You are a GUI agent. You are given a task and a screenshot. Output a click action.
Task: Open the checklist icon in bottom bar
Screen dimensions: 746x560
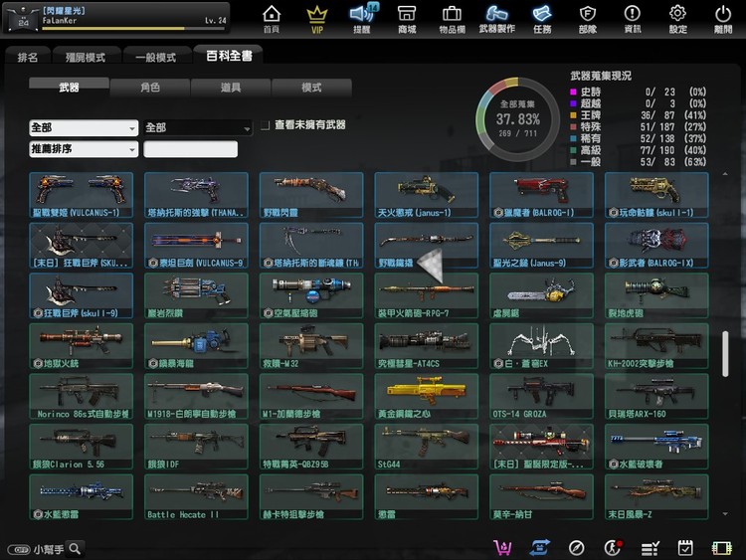pyautogui.click(x=650, y=548)
